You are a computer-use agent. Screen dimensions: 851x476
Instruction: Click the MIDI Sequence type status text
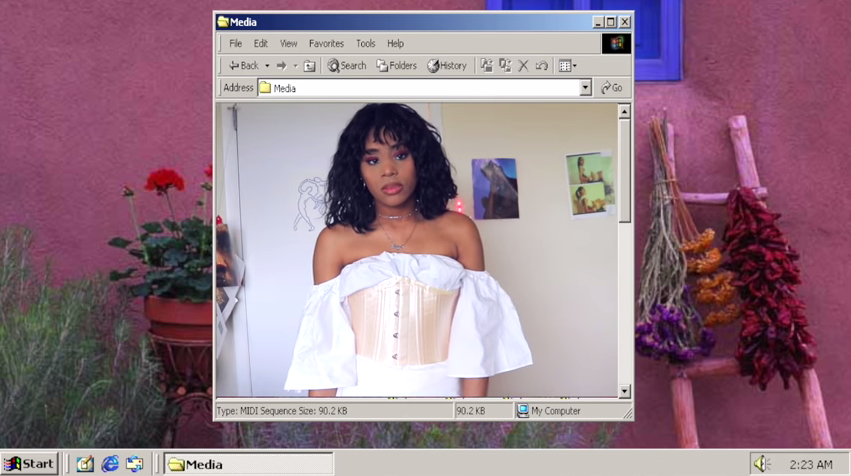[282, 411]
